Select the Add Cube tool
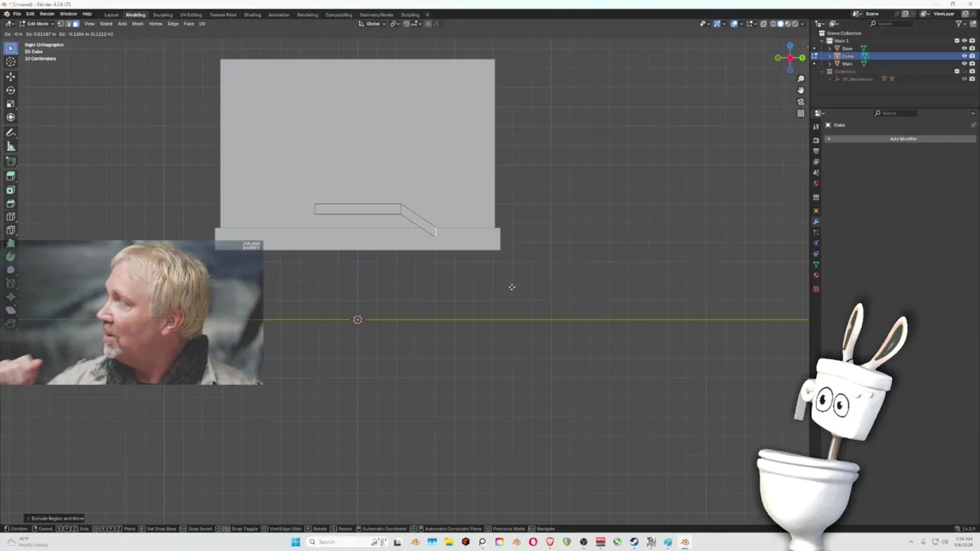 click(11, 161)
